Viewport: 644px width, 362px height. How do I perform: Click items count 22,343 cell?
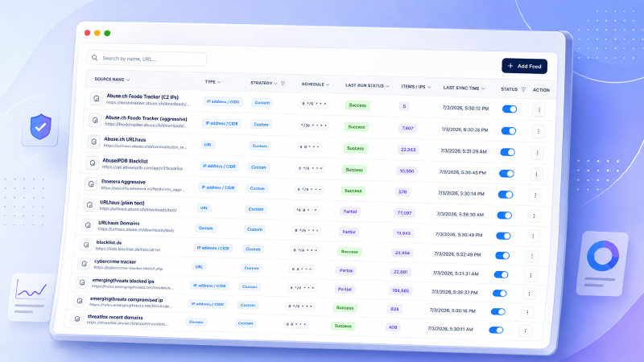[408, 150]
